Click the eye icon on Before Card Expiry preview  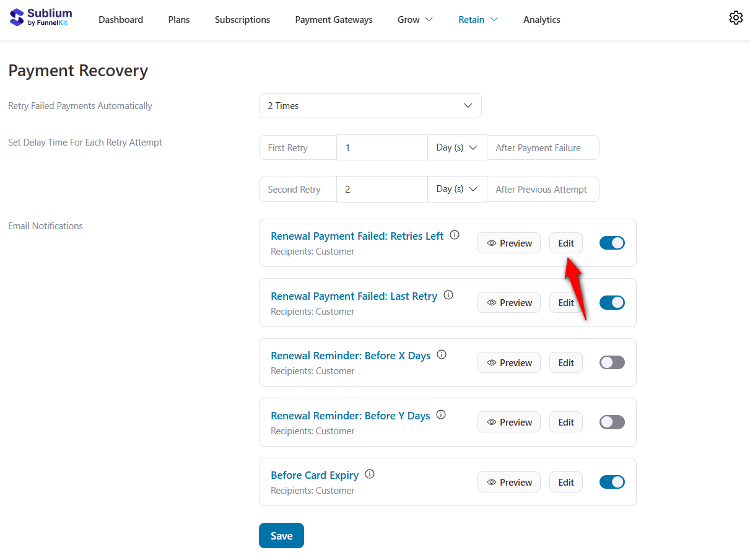(x=491, y=482)
